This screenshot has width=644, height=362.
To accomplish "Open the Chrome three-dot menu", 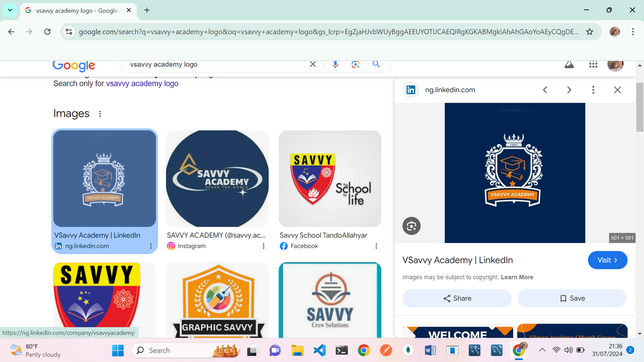I will pyautogui.click(x=633, y=32).
